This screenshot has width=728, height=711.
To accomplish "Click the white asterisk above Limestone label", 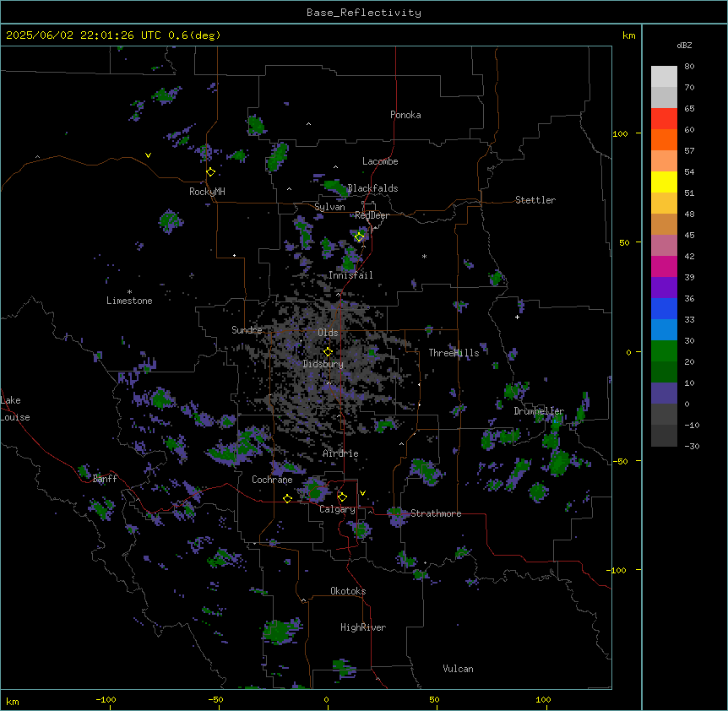I will (129, 292).
